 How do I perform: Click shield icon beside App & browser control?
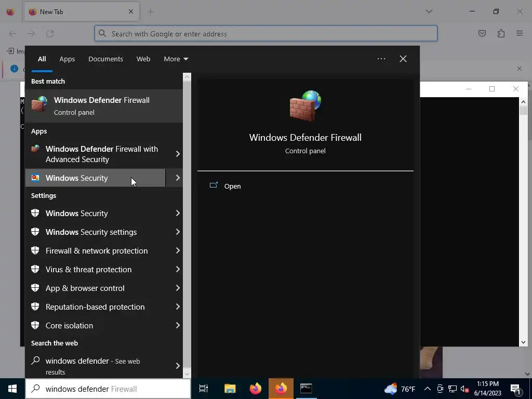coord(35,288)
